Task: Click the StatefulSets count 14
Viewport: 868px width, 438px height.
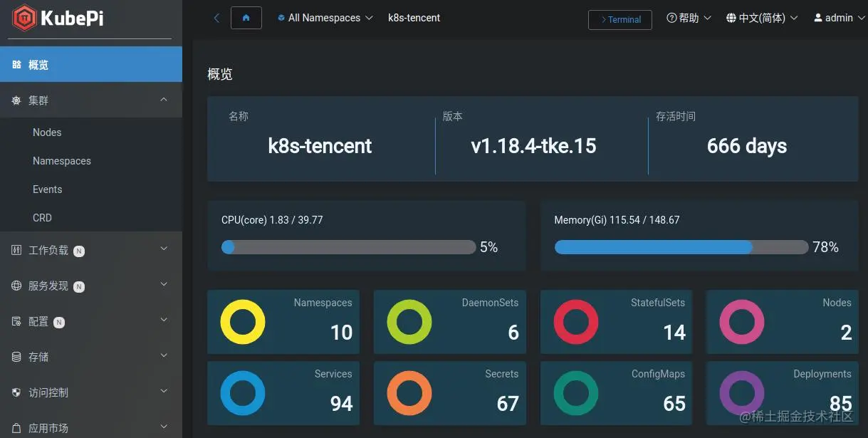Action: coord(674,333)
